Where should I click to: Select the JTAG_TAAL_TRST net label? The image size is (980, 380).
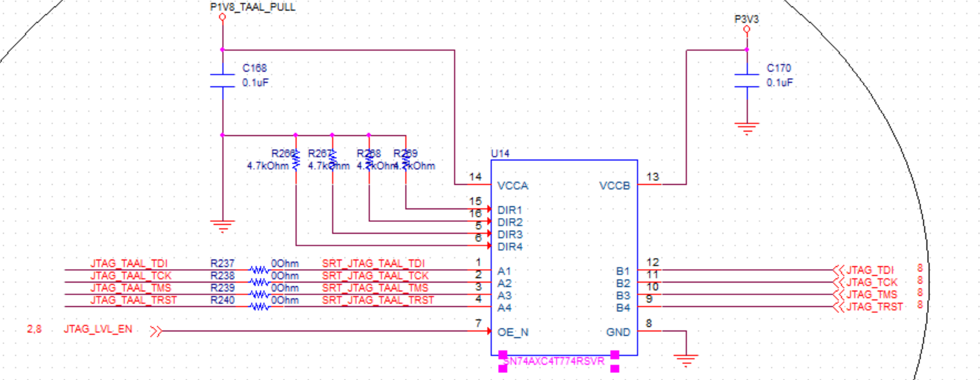pos(133,300)
